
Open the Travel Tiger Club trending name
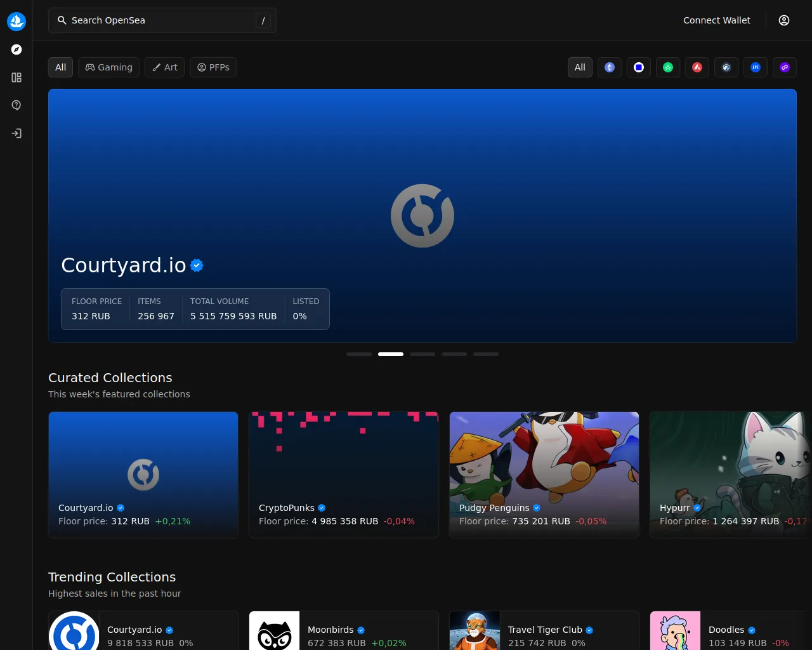point(545,630)
